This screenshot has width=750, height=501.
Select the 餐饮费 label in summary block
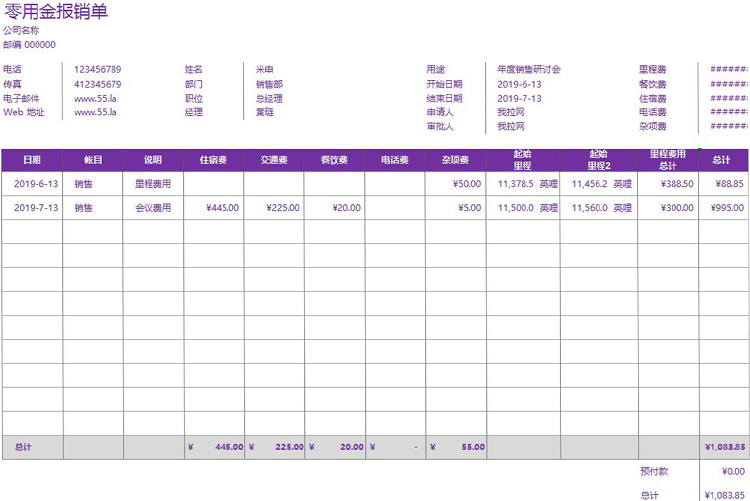click(653, 84)
